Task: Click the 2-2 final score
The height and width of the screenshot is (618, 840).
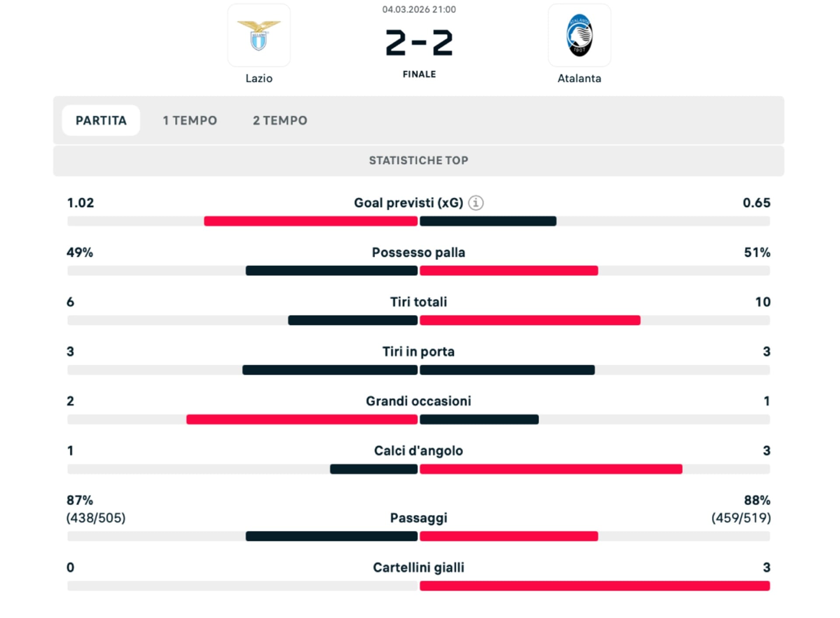Action: [419, 43]
